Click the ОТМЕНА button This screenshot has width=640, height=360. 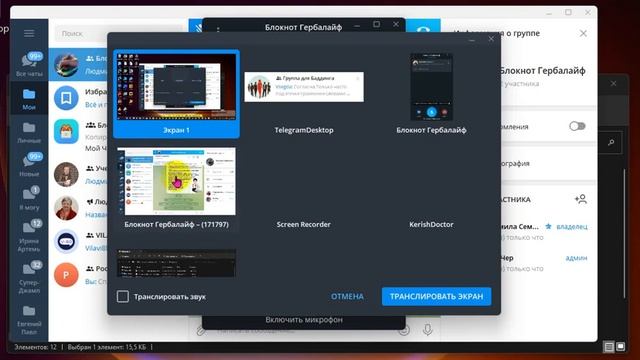347,296
